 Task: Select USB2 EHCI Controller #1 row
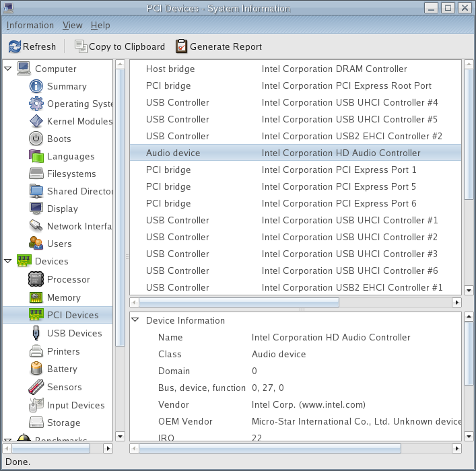(x=296, y=287)
